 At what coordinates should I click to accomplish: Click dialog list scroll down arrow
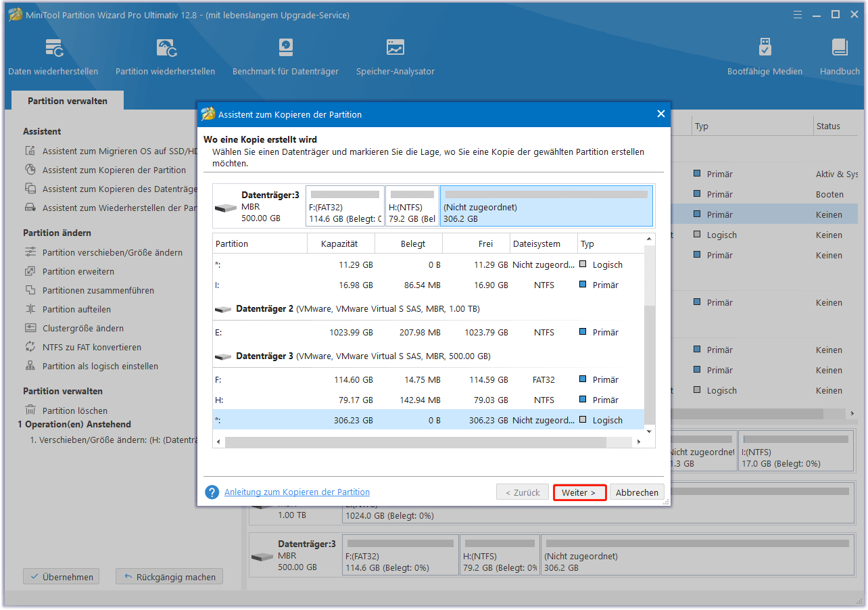coord(650,431)
